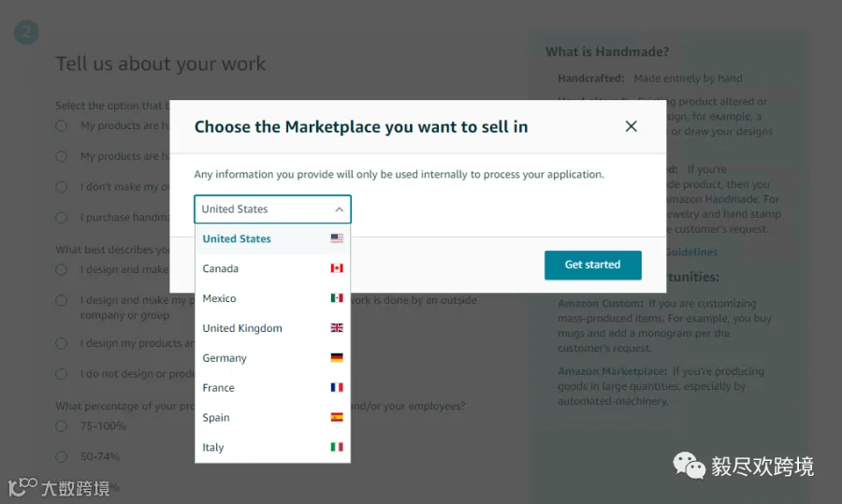Choose Mexico from the marketplace list

coord(220,298)
